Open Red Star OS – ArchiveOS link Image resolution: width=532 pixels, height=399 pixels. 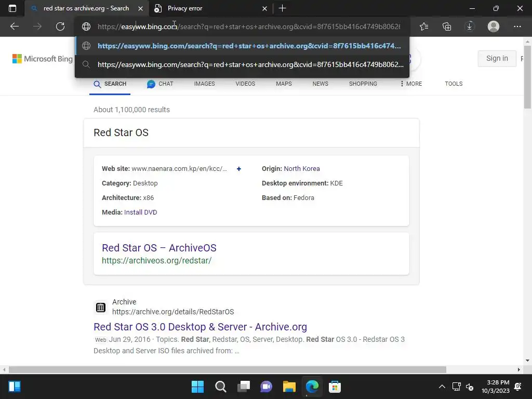pyautogui.click(x=159, y=248)
